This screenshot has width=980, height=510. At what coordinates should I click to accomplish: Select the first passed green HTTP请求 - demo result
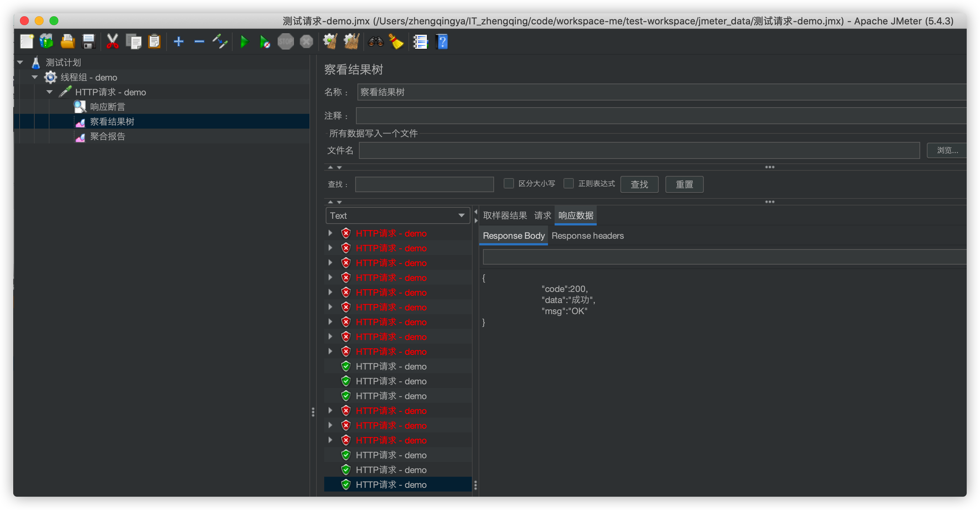tap(391, 366)
